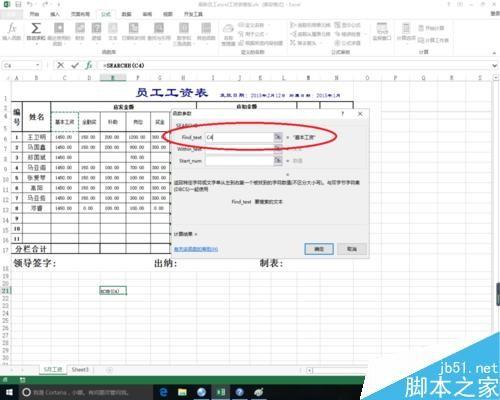Click the vertical scrollbar thumb on the right
The image size is (500, 400).
pyautogui.click(x=498, y=294)
